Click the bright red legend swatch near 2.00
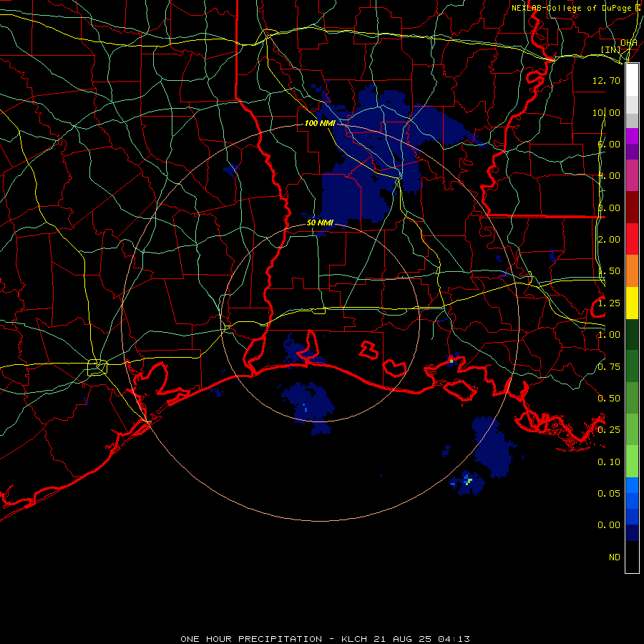644x644 pixels. (x=632, y=240)
